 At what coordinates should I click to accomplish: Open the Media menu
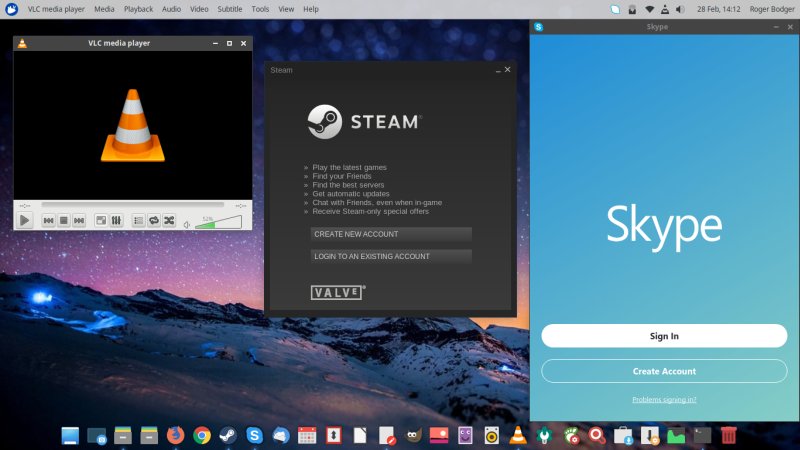[x=104, y=9]
